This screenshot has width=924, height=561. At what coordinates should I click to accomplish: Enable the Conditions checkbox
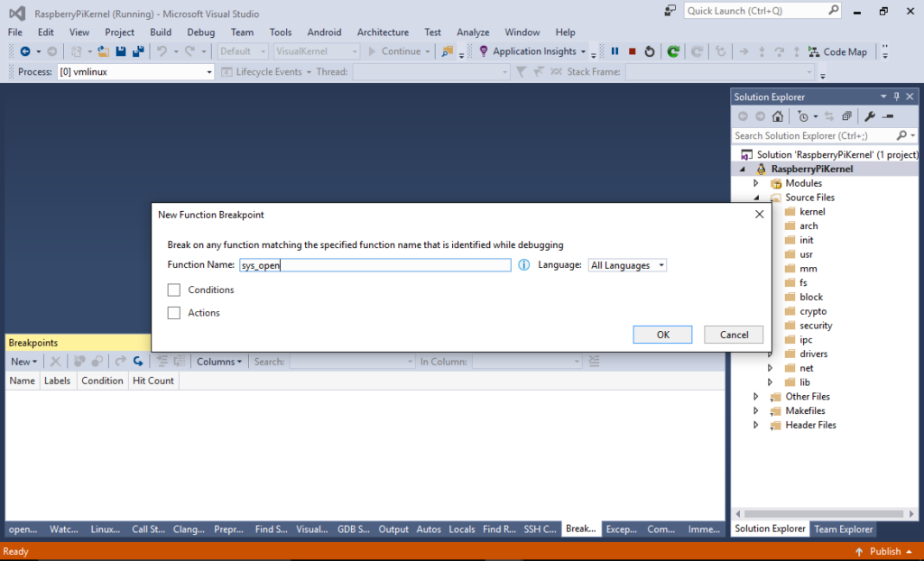point(174,290)
